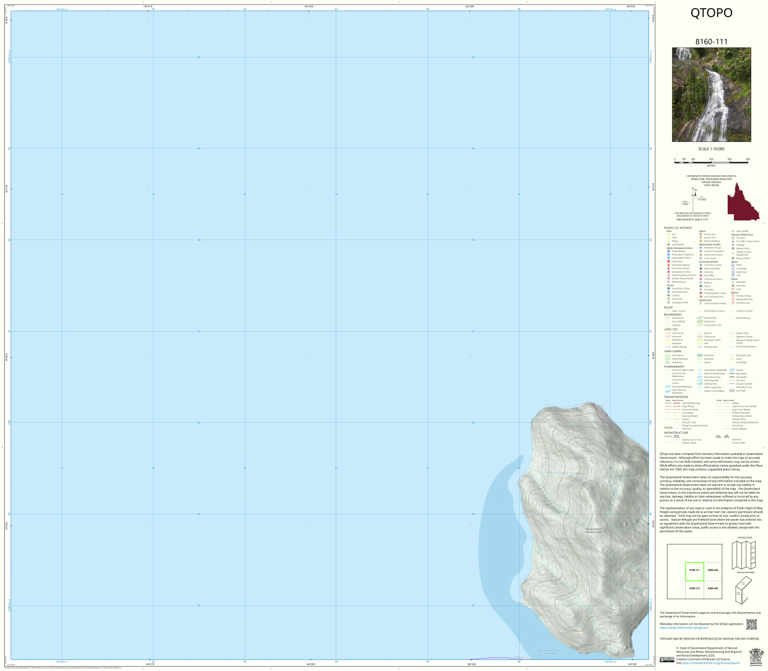The image size is (768, 671).
Task: Click the concertina fold diagram icon
Action: point(744,554)
